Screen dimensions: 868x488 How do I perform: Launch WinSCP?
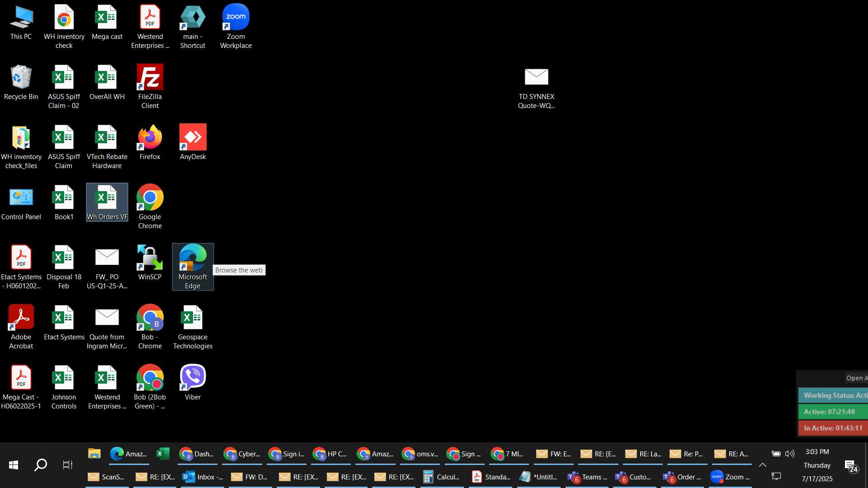coord(150,263)
